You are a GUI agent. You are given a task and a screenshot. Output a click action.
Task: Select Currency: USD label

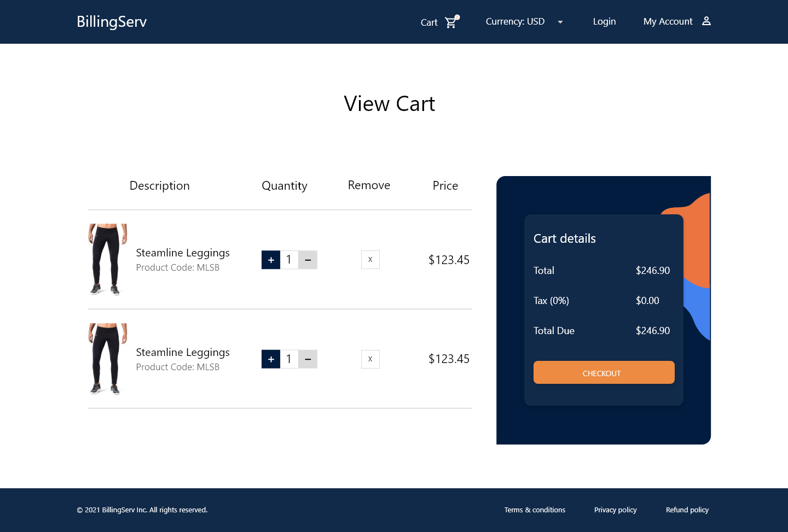point(515,21)
